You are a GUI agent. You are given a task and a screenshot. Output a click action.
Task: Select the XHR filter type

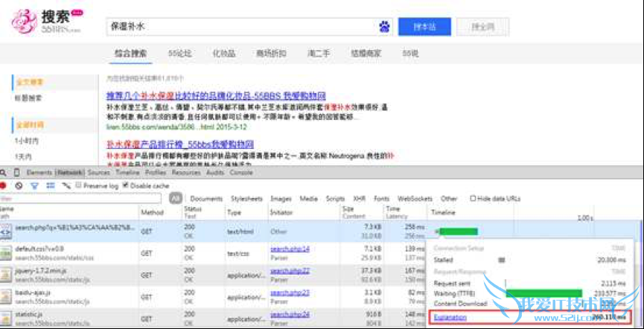point(359,199)
